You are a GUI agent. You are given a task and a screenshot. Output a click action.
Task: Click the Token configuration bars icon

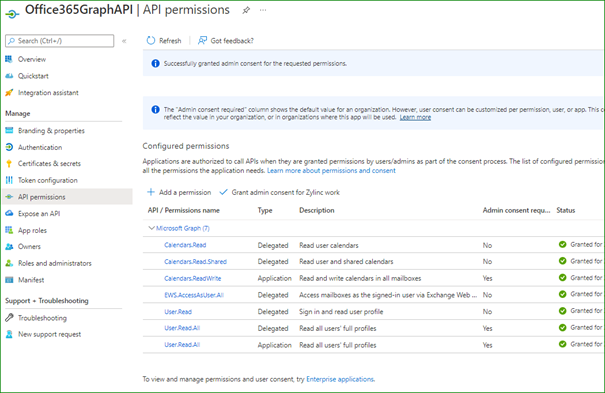[x=9, y=180]
